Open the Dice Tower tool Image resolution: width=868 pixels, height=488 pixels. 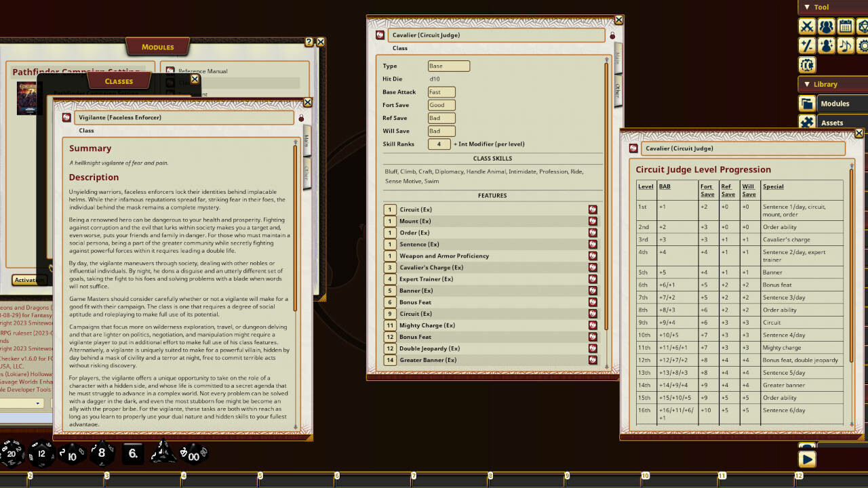click(x=863, y=26)
